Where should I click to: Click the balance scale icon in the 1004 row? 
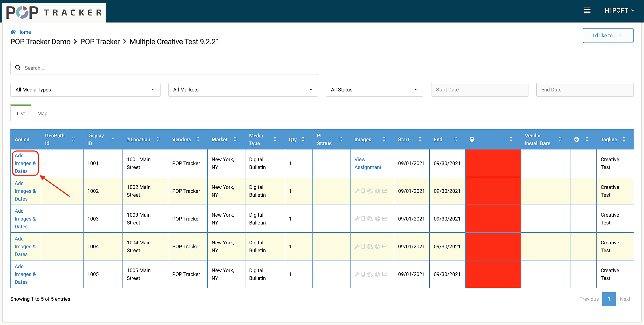[370, 246]
